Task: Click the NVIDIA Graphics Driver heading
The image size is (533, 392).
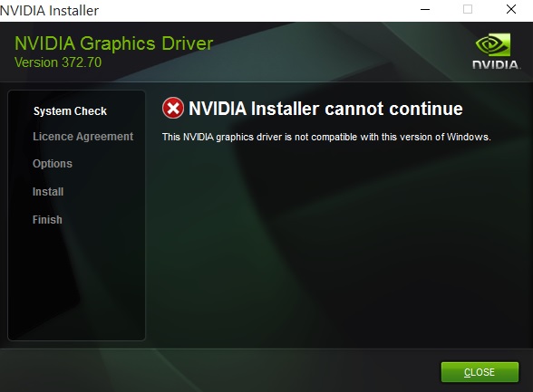Action: (x=114, y=43)
